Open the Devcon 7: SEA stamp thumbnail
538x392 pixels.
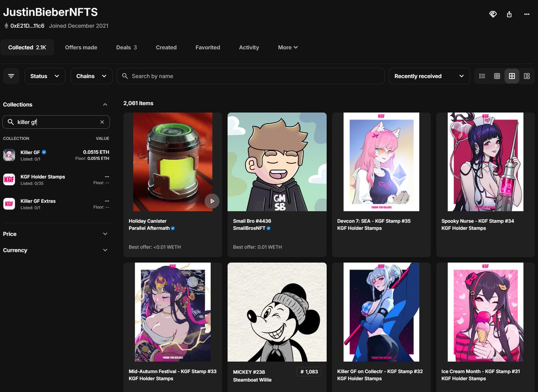382,162
